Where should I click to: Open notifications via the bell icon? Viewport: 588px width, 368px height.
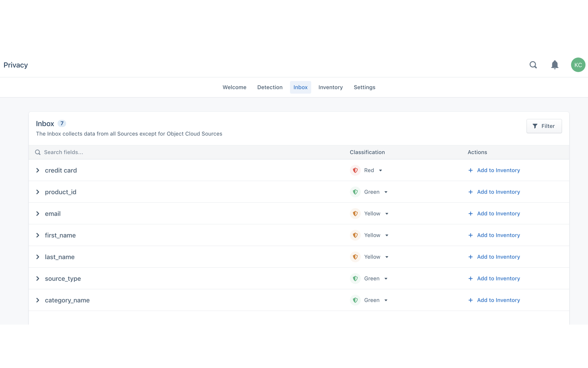click(555, 64)
